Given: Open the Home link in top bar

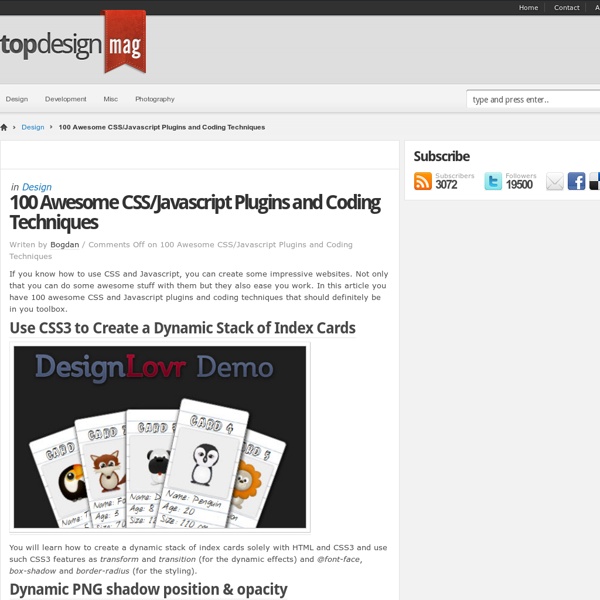Looking at the screenshot, I should [528, 7].
